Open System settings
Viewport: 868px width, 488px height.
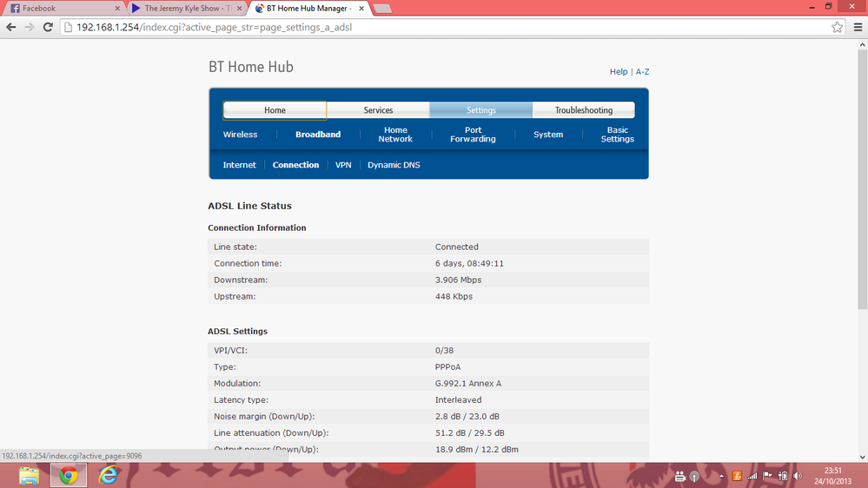click(x=548, y=135)
